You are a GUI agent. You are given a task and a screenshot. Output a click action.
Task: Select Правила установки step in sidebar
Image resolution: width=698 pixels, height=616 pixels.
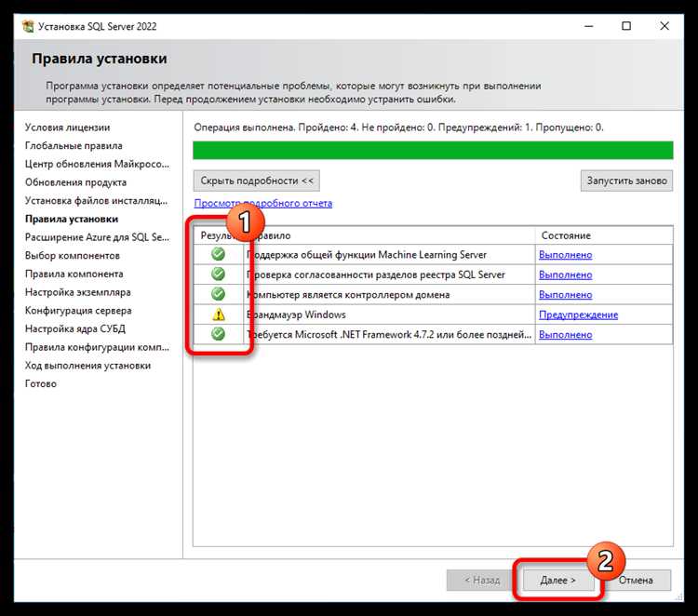click(x=72, y=219)
